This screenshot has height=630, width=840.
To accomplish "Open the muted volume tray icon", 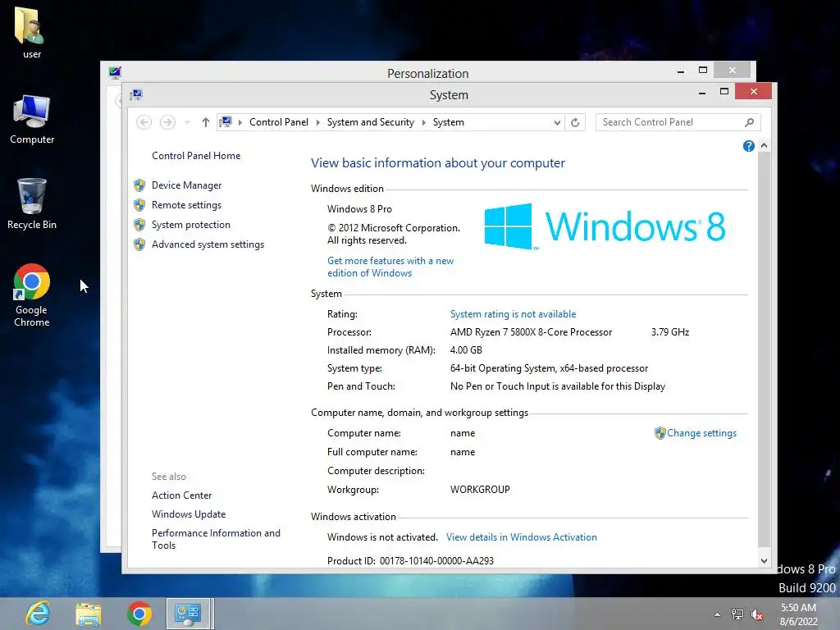I will [757, 614].
